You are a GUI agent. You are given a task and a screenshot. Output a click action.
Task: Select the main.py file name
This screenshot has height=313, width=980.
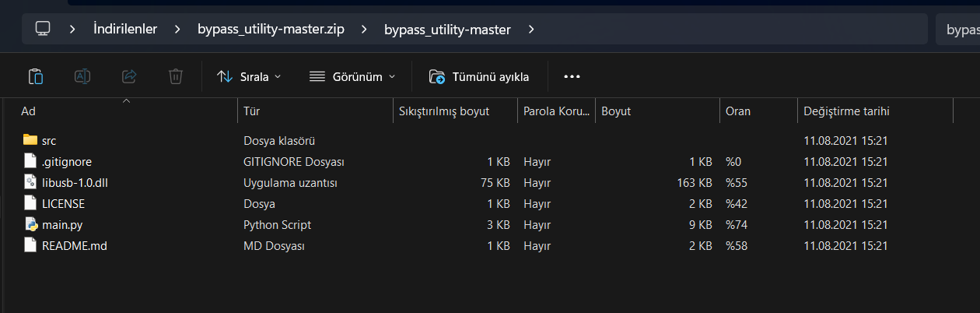(x=63, y=225)
